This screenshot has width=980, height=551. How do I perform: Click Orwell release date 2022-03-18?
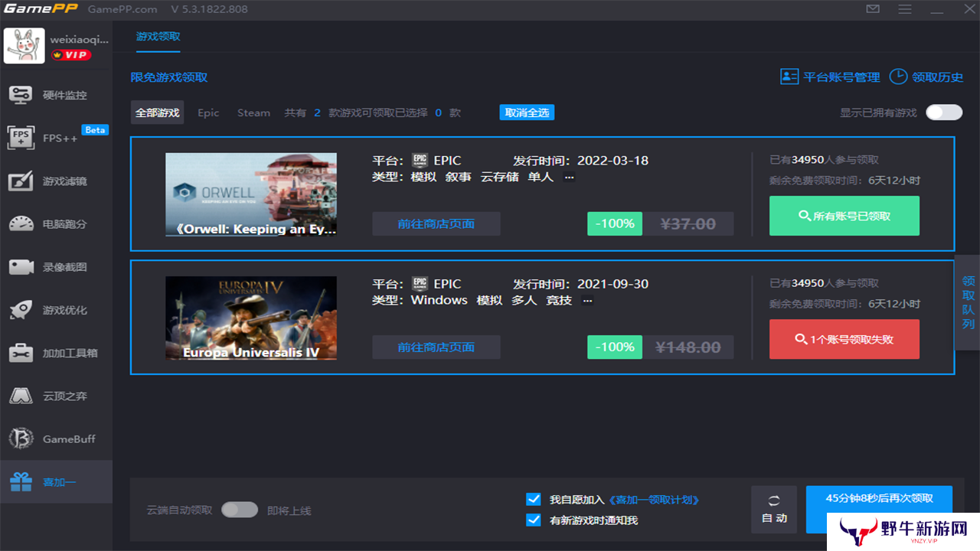[612, 161]
